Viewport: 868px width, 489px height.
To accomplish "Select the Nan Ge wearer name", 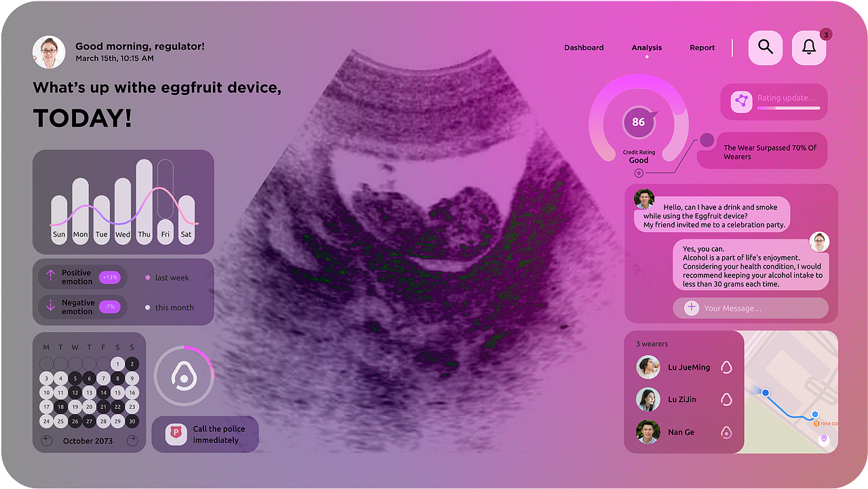I will coord(681,432).
